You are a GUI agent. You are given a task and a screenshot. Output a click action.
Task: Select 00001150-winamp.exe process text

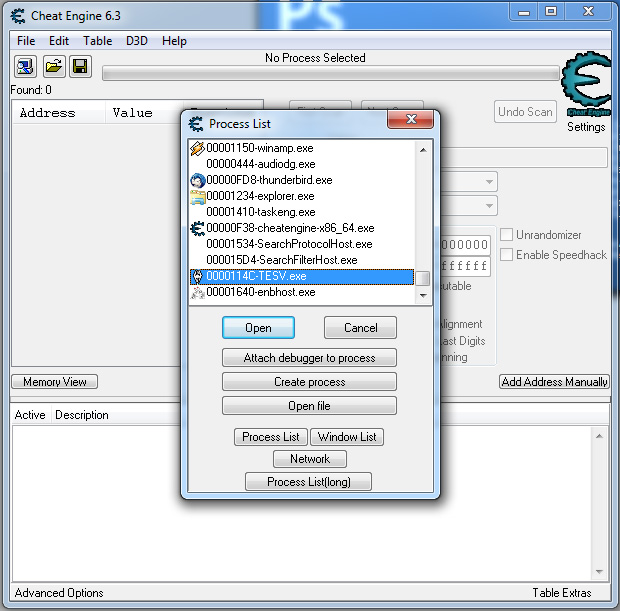pyautogui.click(x=260, y=148)
